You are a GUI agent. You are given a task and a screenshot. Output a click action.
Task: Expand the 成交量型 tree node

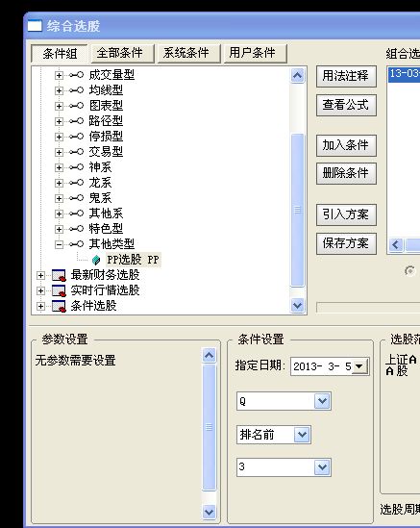click(x=59, y=75)
